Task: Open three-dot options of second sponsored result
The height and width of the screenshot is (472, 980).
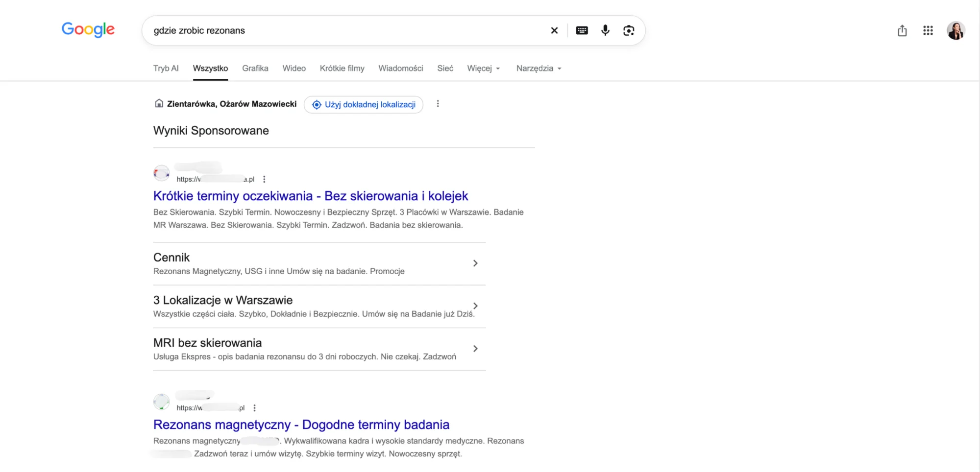Action: (x=254, y=408)
